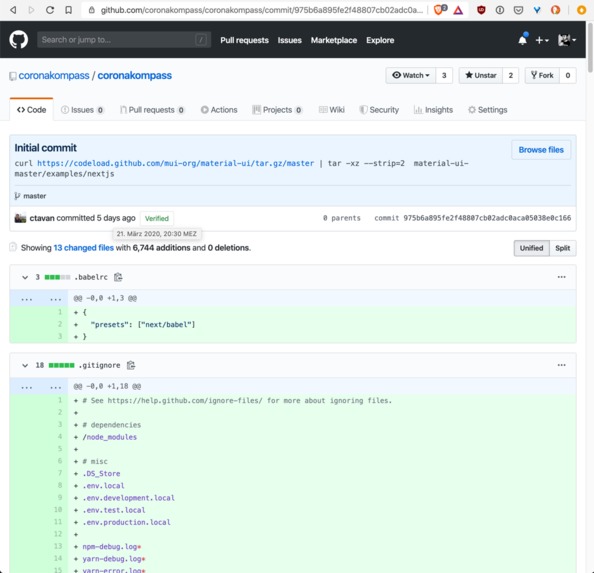This screenshot has height=573, width=594.
Task: Open the .babelrc file link
Action: [x=91, y=277]
